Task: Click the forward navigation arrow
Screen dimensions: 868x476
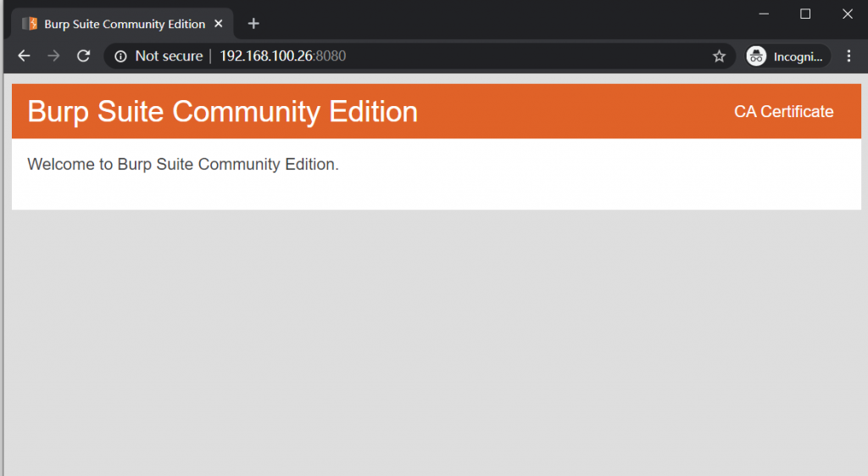Action: 53,56
